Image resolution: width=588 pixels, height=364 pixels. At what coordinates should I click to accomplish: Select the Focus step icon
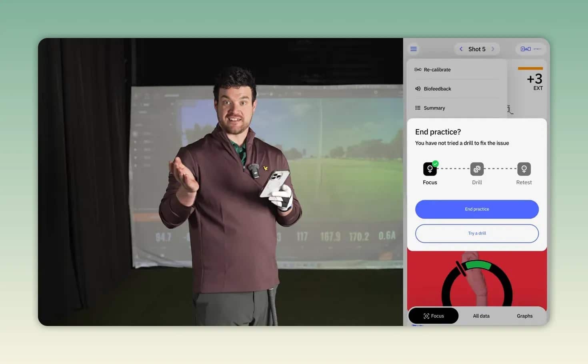point(430,169)
